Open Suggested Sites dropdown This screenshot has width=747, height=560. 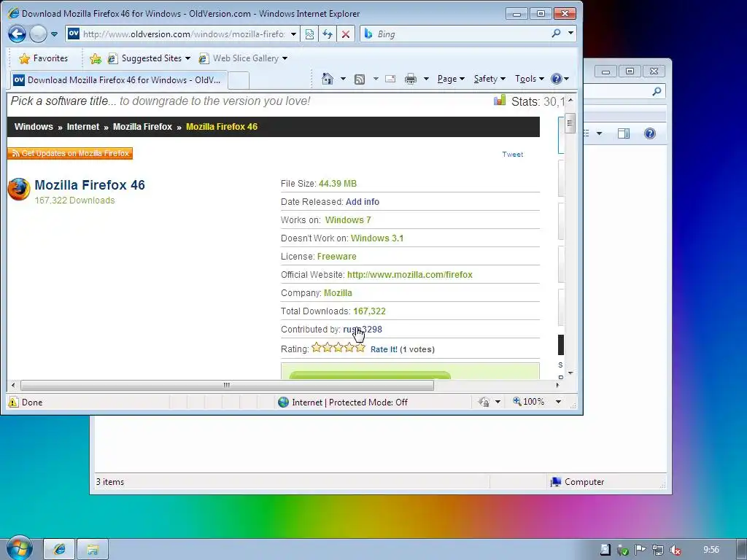pyautogui.click(x=149, y=58)
